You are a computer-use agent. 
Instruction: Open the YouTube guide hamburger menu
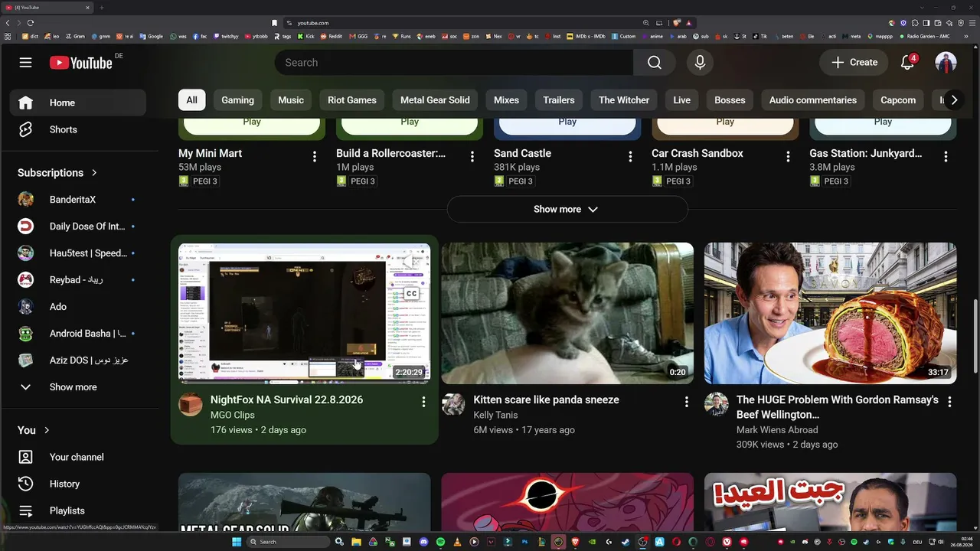[x=26, y=63]
